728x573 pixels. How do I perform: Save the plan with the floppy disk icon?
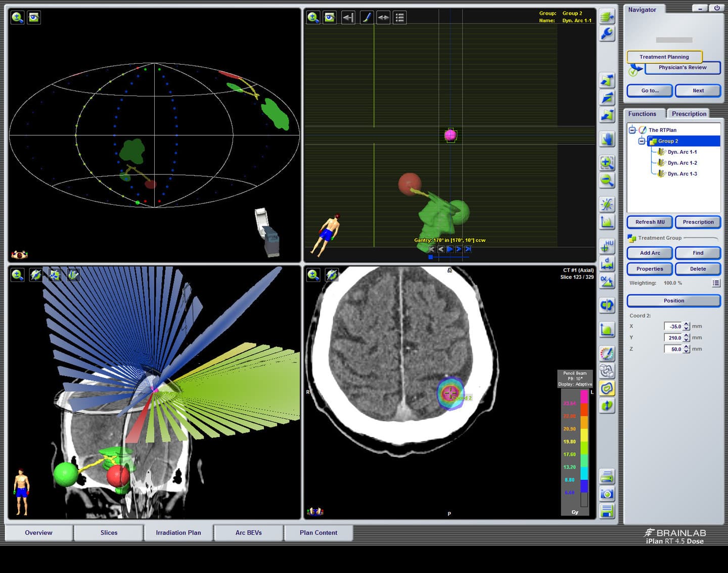(607, 511)
